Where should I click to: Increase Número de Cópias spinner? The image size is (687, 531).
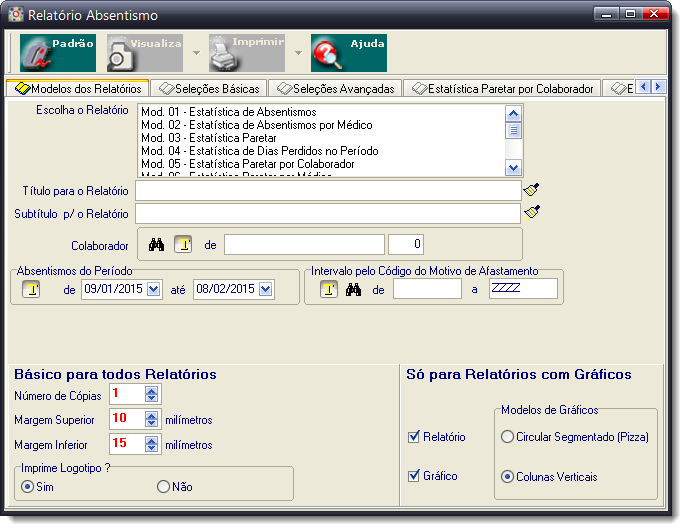click(152, 390)
